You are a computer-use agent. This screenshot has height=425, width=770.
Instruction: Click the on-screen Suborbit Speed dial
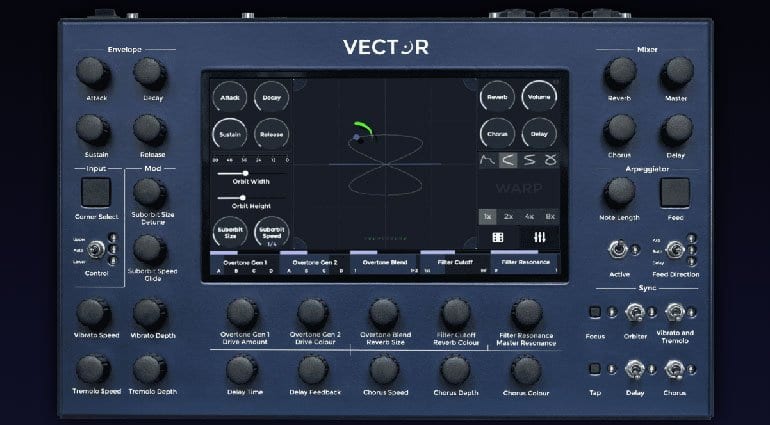(272, 232)
